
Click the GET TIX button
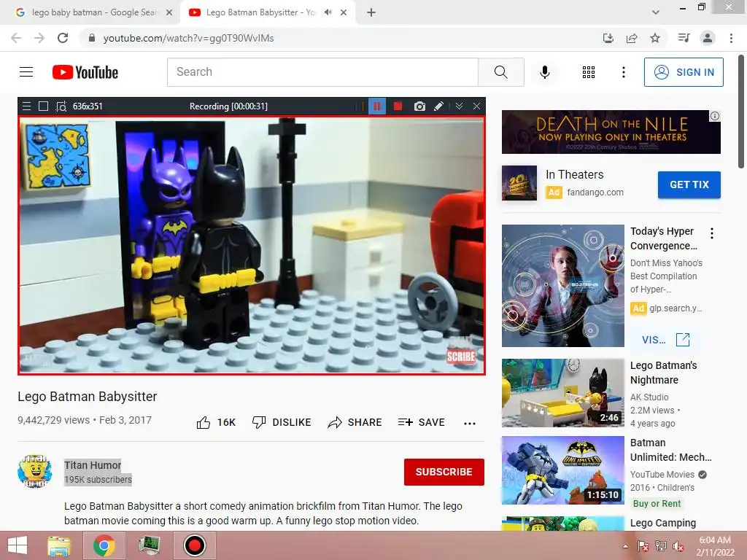coord(689,184)
